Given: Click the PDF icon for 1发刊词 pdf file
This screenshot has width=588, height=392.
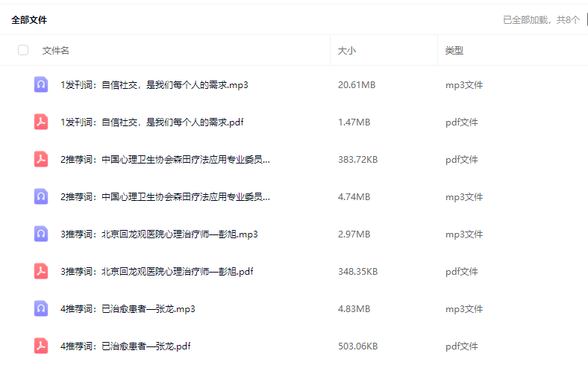Looking at the screenshot, I should [41, 122].
